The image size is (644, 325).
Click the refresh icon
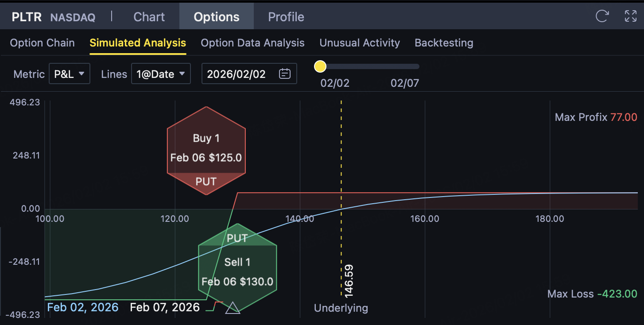pos(602,16)
